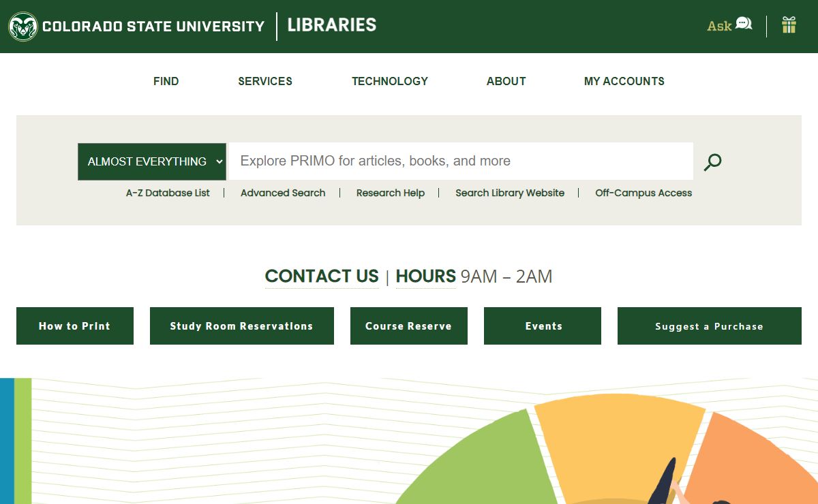818x504 pixels.
Task: Click the magnifying glass search icon
Action: pyautogui.click(x=712, y=162)
